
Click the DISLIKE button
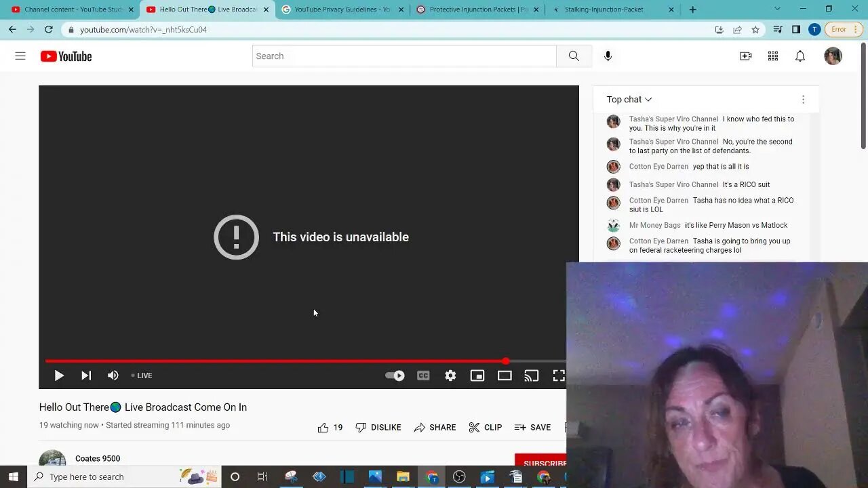(x=378, y=428)
